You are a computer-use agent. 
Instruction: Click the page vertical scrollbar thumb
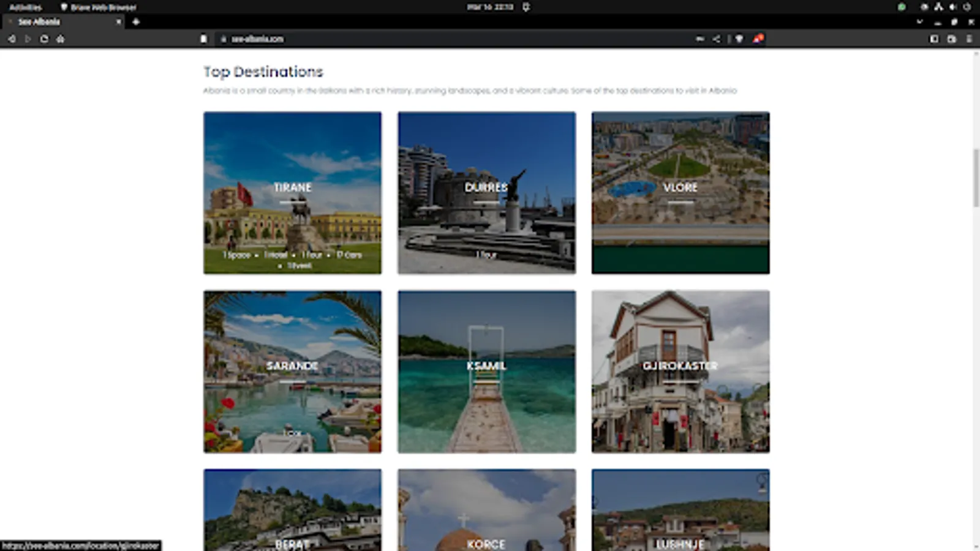click(976, 178)
